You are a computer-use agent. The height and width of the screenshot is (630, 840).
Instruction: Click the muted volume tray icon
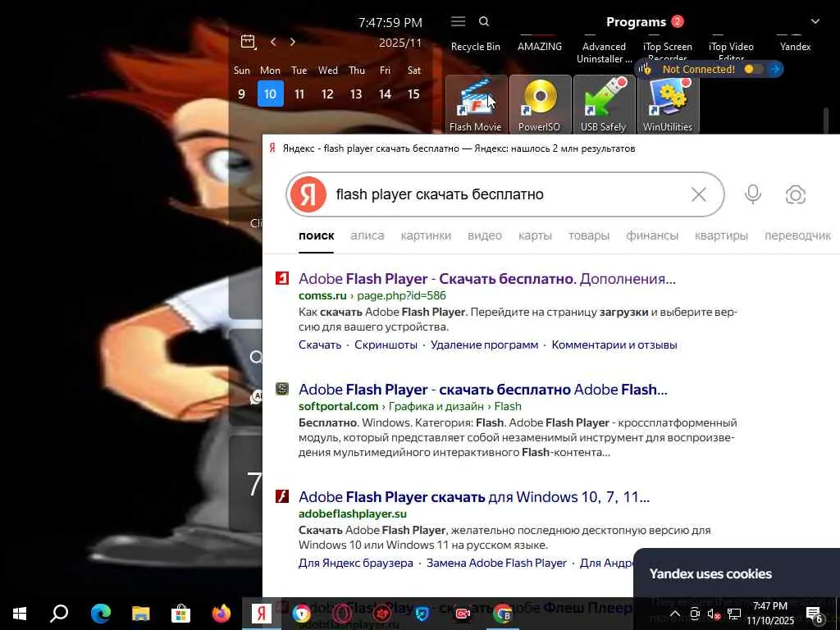click(x=714, y=614)
